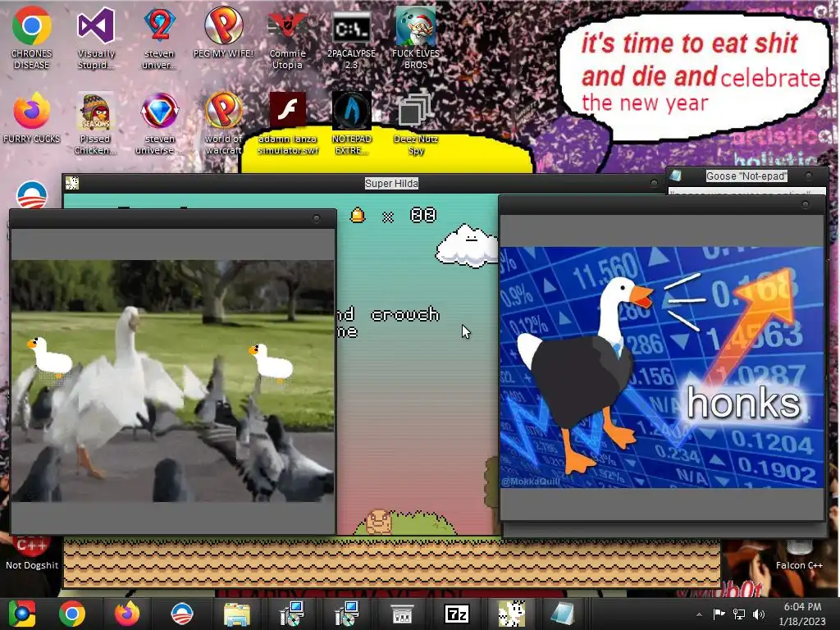The height and width of the screenshot is (630, 840).
Task: Click the smiling cloud in Super Hilda
Action: [x=467, y=246]
